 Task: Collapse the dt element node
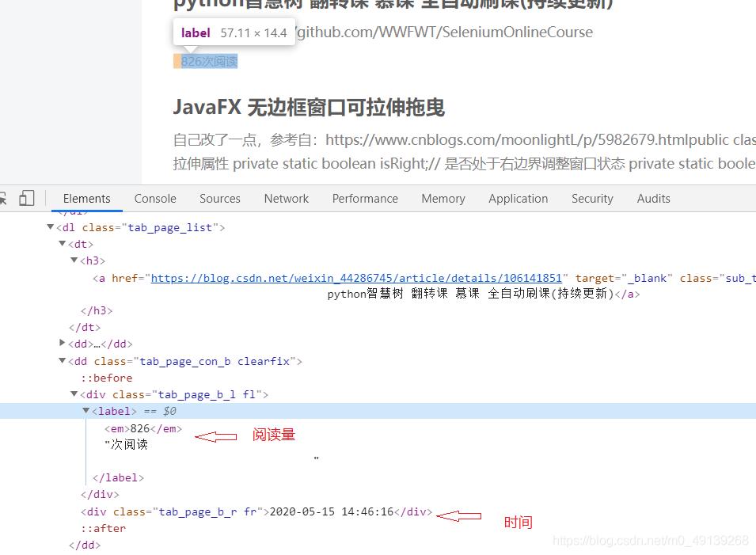[62, 244]
